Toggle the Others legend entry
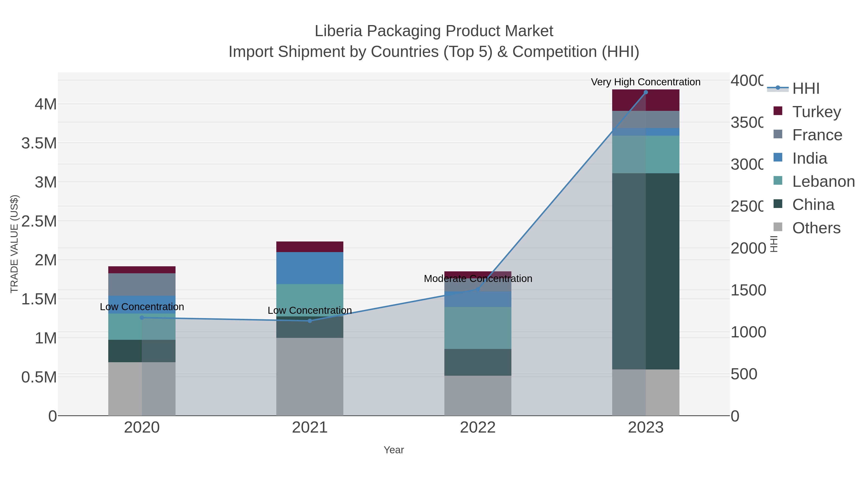Screen dimensions: 868x488 pyautogui.click(x=807, y=228)
